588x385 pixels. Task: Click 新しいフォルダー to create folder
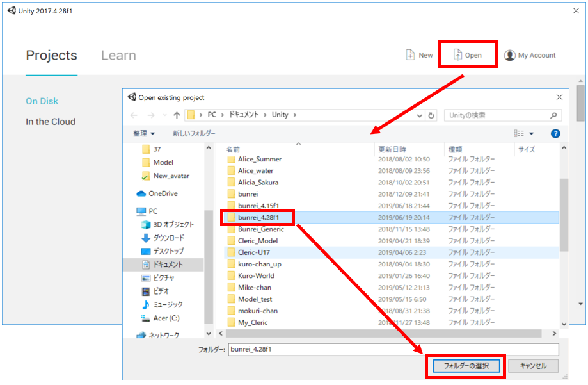(x=194, y=133)
